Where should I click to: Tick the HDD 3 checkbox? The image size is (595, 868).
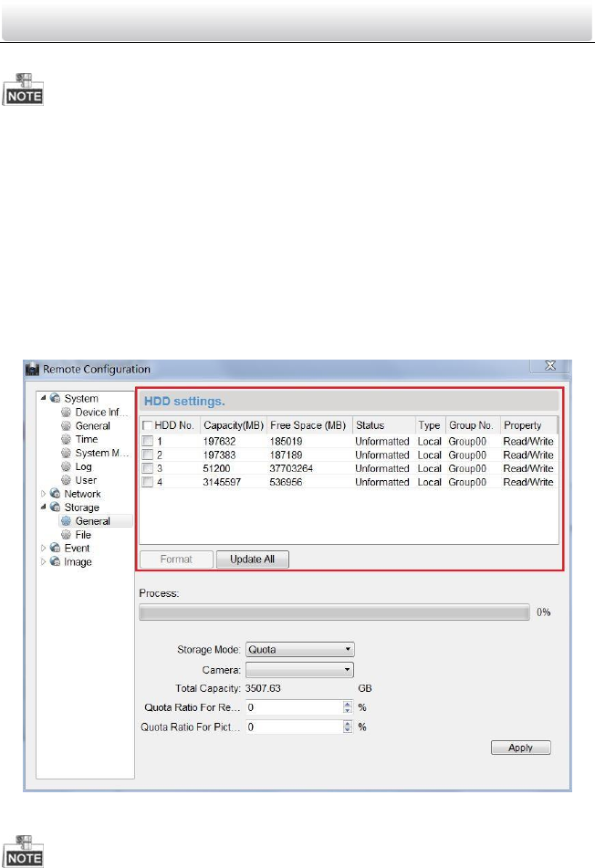147,468
